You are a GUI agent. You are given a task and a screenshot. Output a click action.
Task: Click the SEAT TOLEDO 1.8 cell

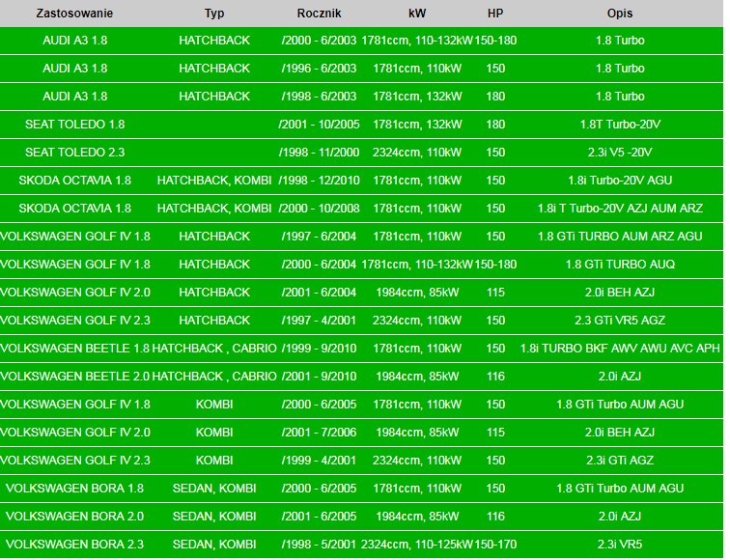[x=74, y=125]
